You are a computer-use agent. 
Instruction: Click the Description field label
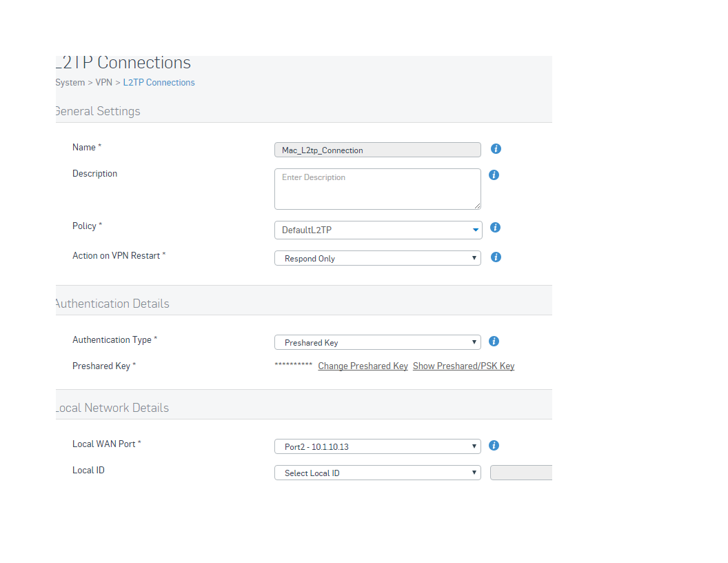click(x=94, y=173)
